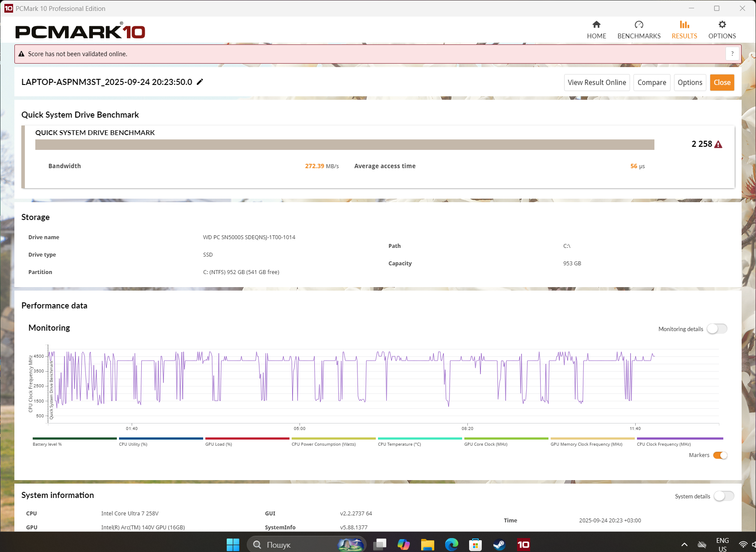
Task: Click the PCMark 10 logo
Action: point(80,31)
